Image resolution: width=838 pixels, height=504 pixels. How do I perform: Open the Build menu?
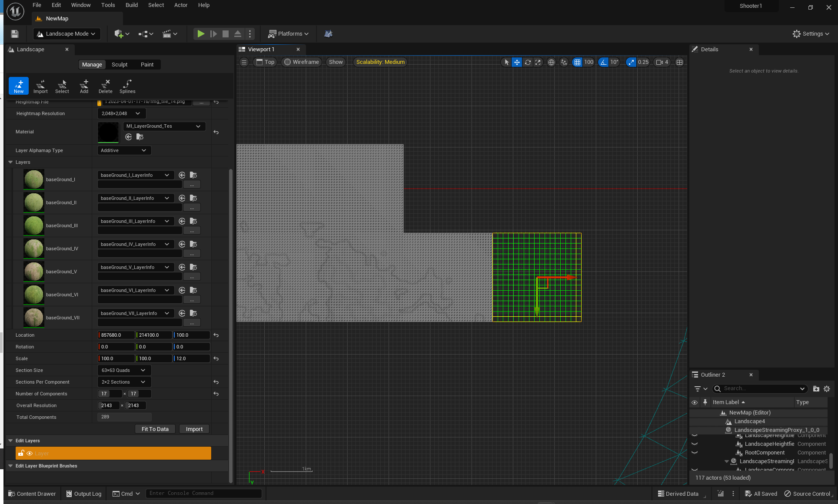click(x=131, y=5)
